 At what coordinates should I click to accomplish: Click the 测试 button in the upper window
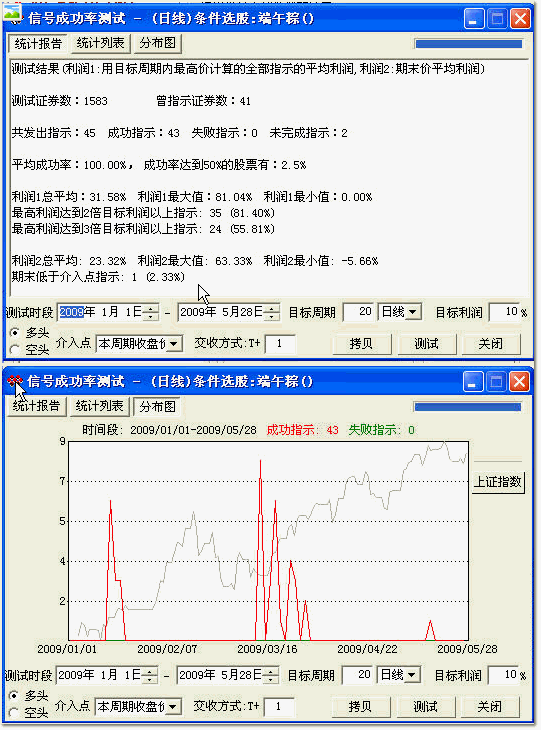426,344
